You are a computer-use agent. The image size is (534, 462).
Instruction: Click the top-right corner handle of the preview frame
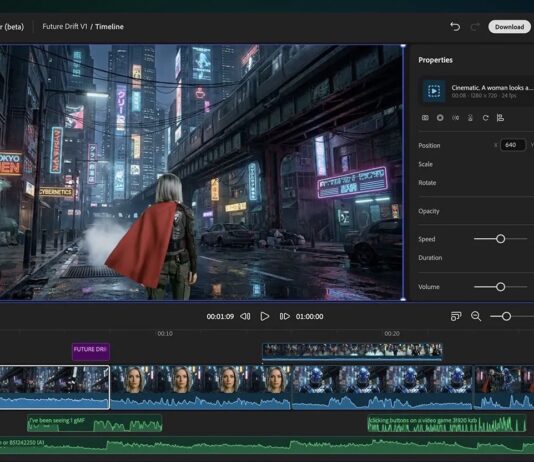tap(403, 46)
